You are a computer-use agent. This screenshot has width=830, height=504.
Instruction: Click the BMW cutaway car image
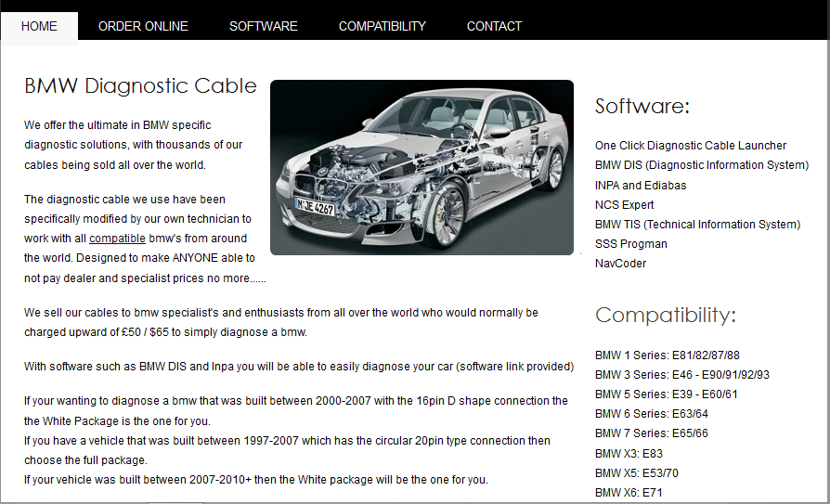point(421,167)
